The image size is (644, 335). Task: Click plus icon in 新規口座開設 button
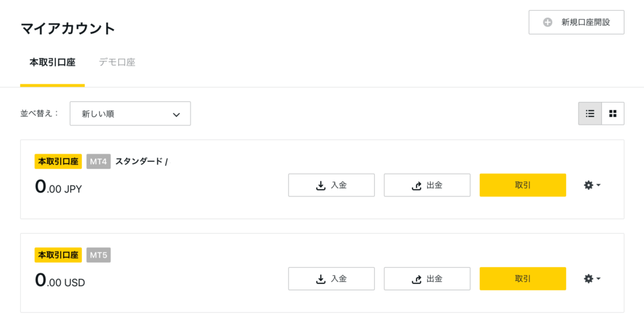click(548, 22)
